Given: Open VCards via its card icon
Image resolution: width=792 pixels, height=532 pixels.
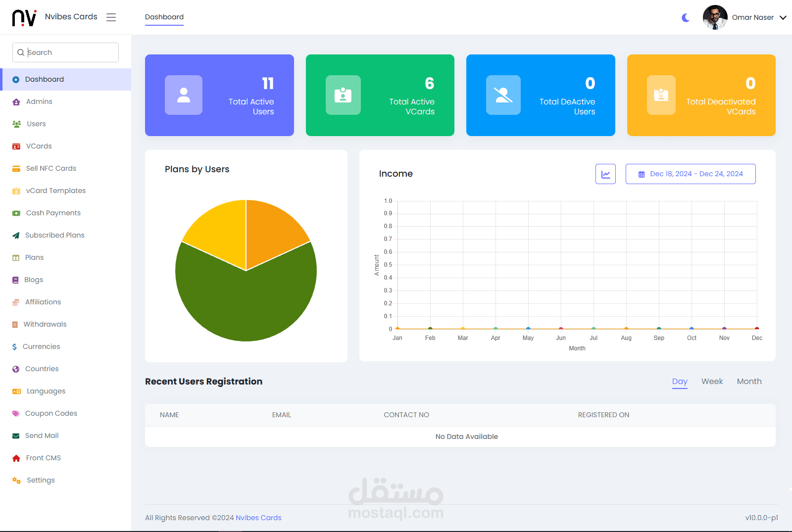Looking at the screenshot, I should pyautogui.click(x=16, y=146).
